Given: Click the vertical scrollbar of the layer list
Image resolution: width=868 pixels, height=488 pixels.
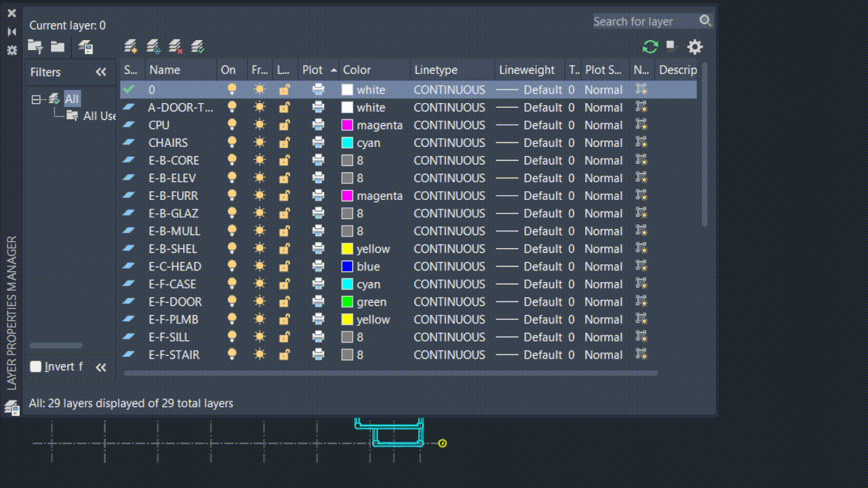Looking at the screenshot, I should 705,144.
